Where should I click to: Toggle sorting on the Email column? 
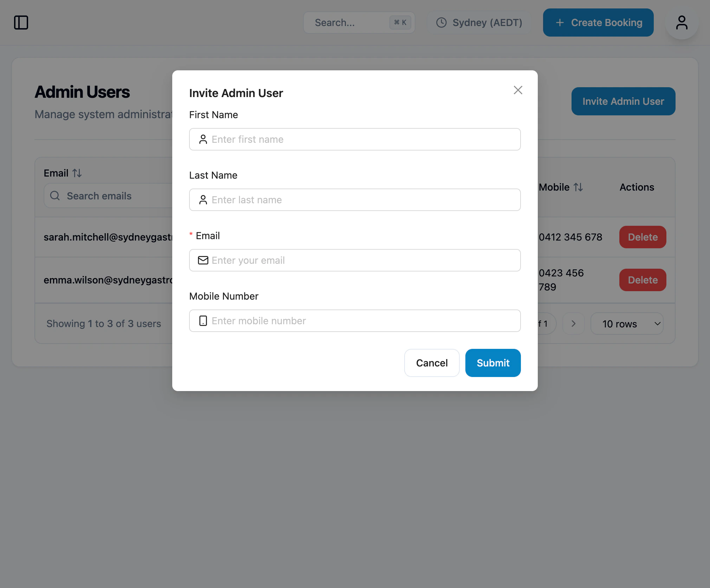click(x=77, y=173)
